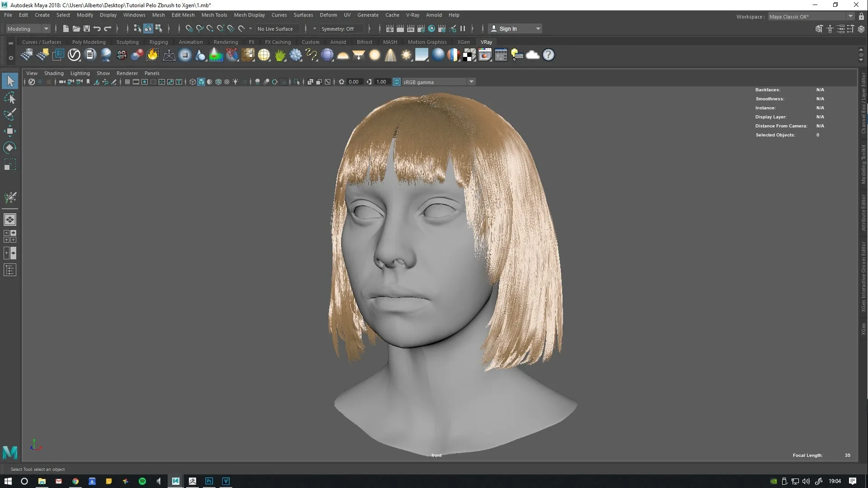
Task: Open the V-Ray help question mark icon
Action: coord(548,55)
